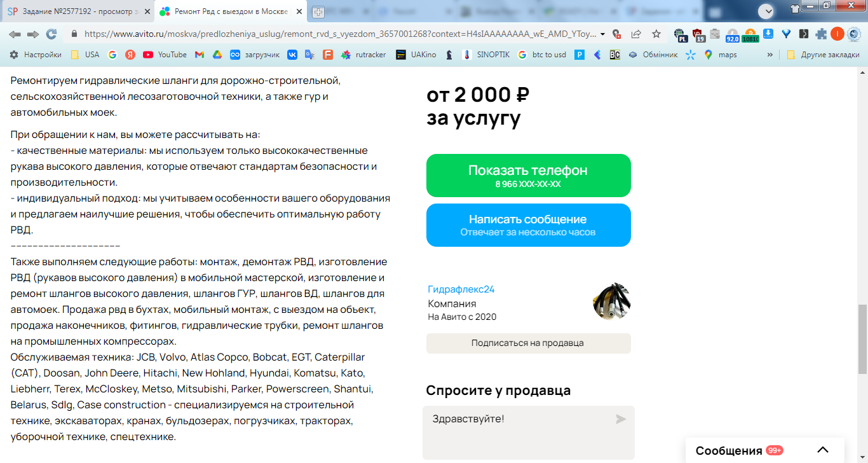This screenshot has height=463, width=868.
Task: Click the send arrow in the message box
Action: [621, 419]
